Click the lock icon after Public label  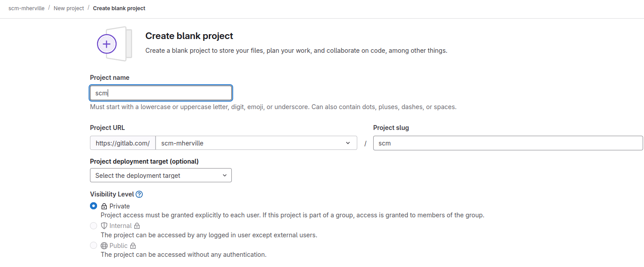click(133, 246)
